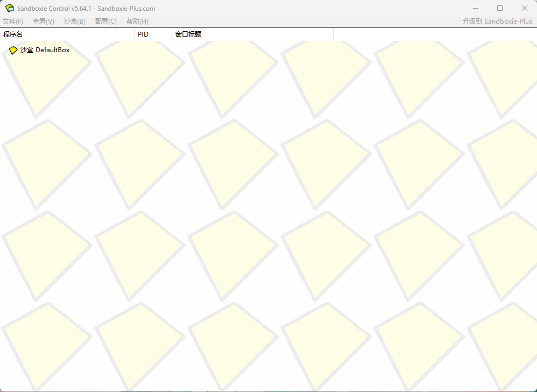Click the divider between 程序名 and PID headers
Screen dimensions: 537x392
coord(134,34)
